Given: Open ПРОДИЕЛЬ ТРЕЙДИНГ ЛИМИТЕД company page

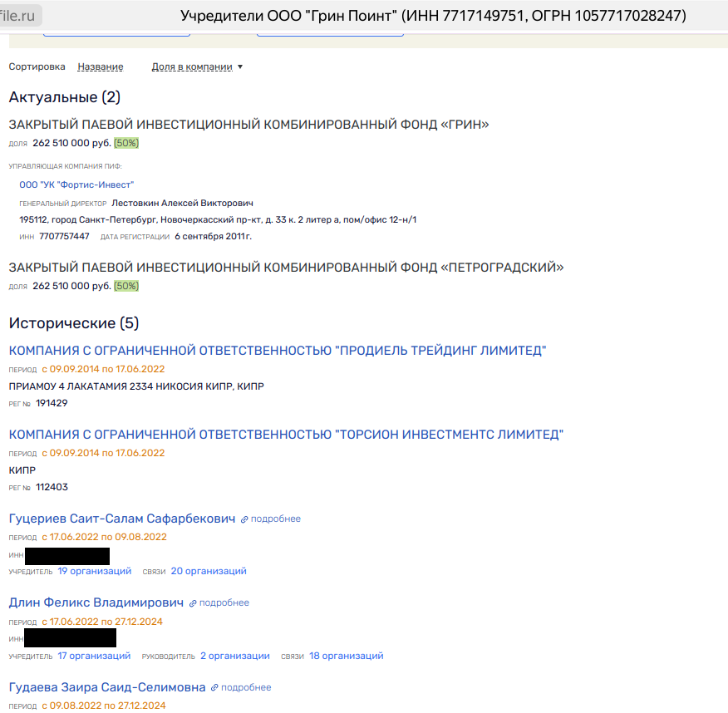Looking at the screenshot, I should (x=278, y=351).
